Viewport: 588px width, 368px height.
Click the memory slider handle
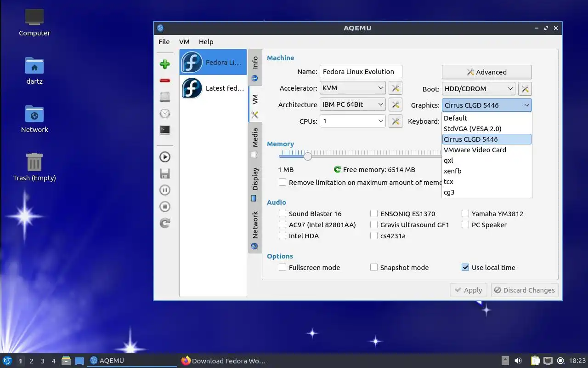(x=308, y=156)
